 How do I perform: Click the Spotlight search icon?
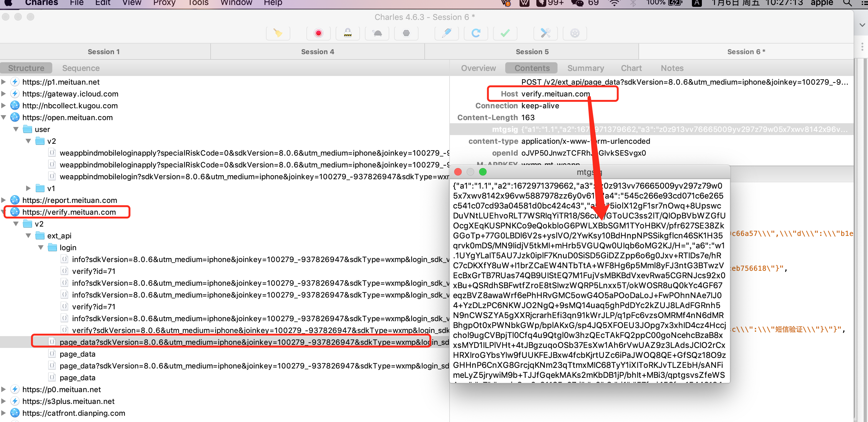tap(847, 3)
